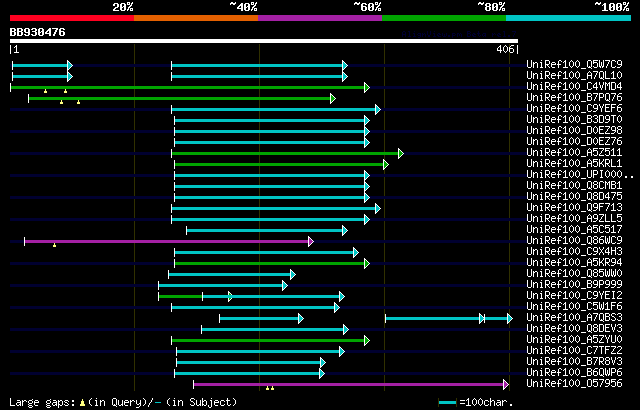The width and height of the screenshot is (640, 410).
Task: Open hit UniRef100_D0EZ98 label
Action: 574,130
